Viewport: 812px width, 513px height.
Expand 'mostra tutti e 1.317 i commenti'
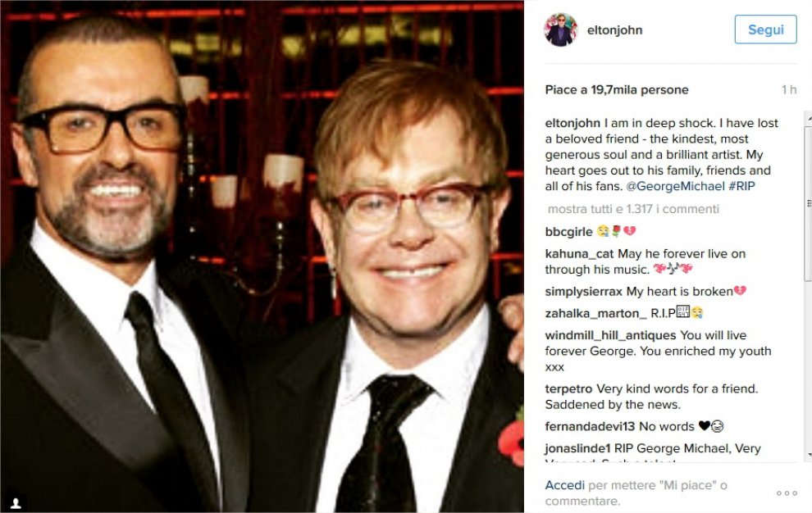tap(633, 209)
